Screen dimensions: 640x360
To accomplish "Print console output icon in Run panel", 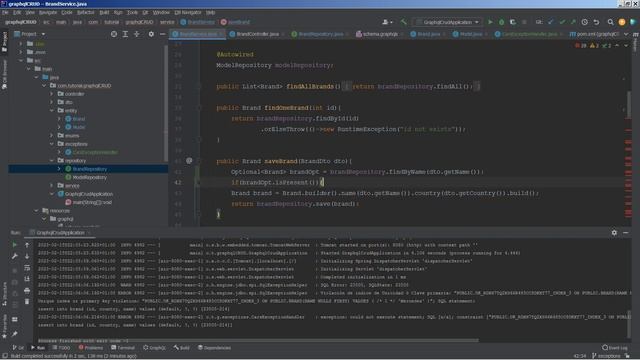I will 27,291.
